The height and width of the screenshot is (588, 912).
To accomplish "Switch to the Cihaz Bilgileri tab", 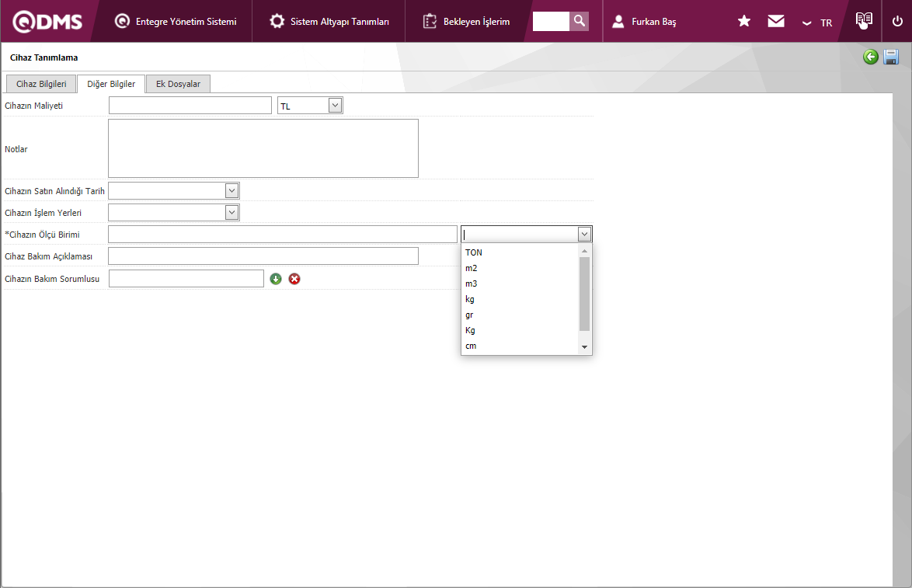I will (41, 84).
